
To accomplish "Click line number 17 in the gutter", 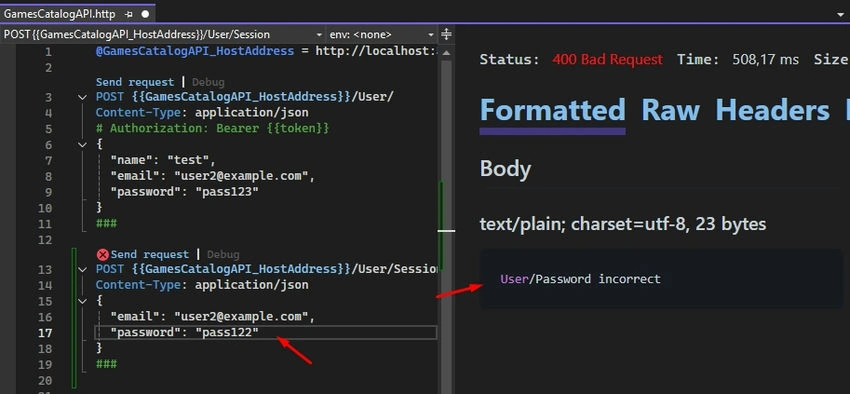I will pyautogui.click(x=45, y=333).
